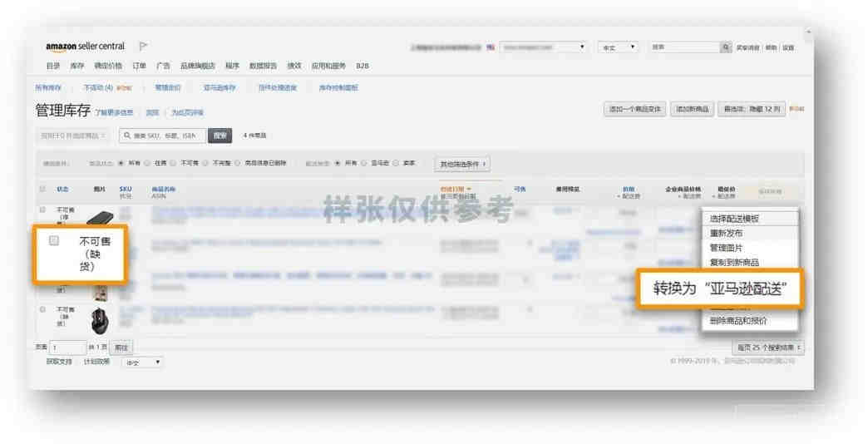
Task: Open the 获取支持 footer link
Action: 59,362
